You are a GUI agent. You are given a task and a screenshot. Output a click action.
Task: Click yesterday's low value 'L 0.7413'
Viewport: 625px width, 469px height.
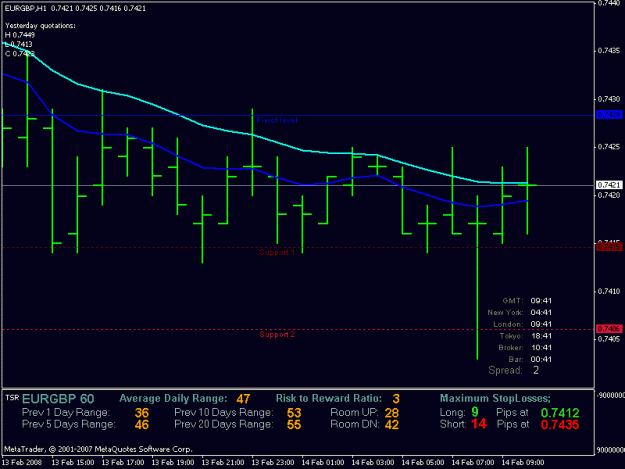pos(19,44)
